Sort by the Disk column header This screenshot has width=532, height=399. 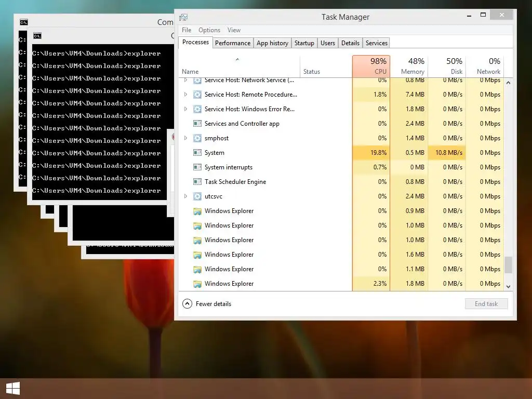coord(447,66)
